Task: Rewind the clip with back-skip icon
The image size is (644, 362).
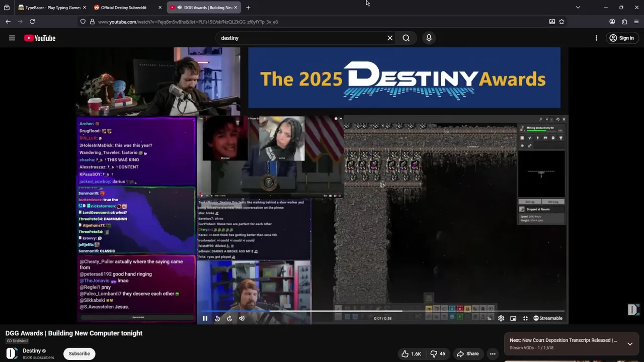Action: point(217,318)
